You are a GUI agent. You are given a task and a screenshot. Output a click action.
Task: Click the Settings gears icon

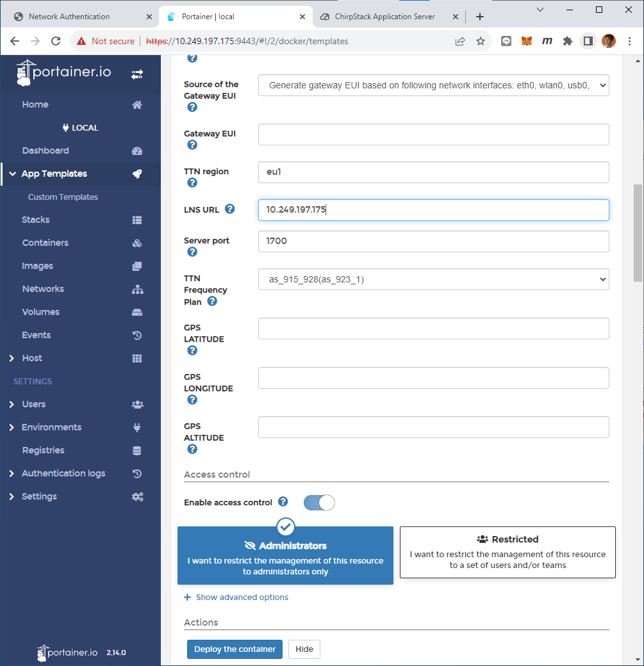(137, 497)
